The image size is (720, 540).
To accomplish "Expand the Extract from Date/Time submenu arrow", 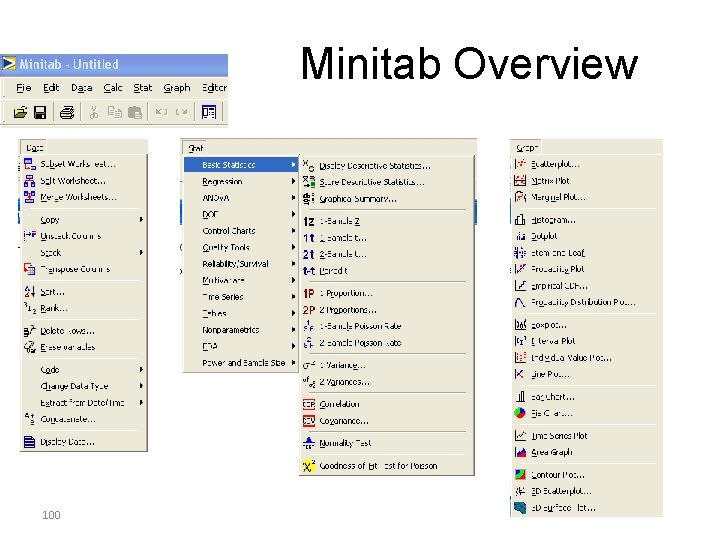I will click(141, 402).
